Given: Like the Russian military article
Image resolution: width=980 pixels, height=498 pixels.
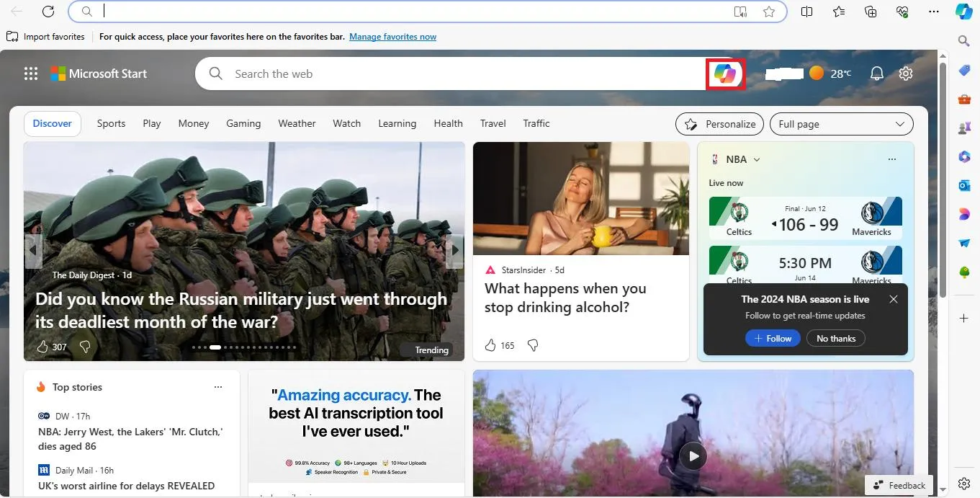Looking at the screenshot, I should 42,347.
